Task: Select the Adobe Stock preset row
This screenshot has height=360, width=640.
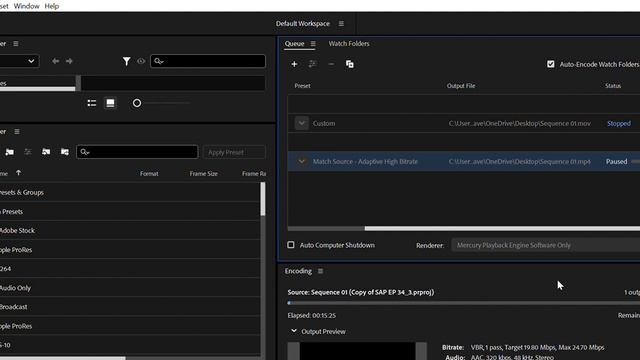Action: [x=130, y=231]
